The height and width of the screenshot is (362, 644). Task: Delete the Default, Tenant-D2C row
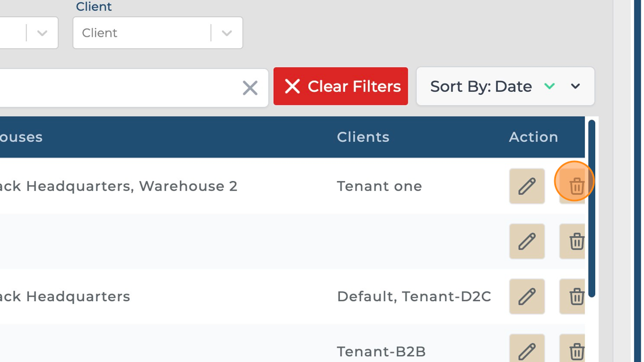(575, 296)
